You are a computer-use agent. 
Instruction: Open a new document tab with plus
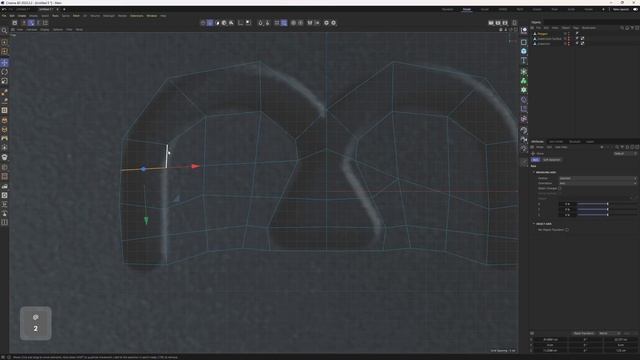click(x=64, y=9)
